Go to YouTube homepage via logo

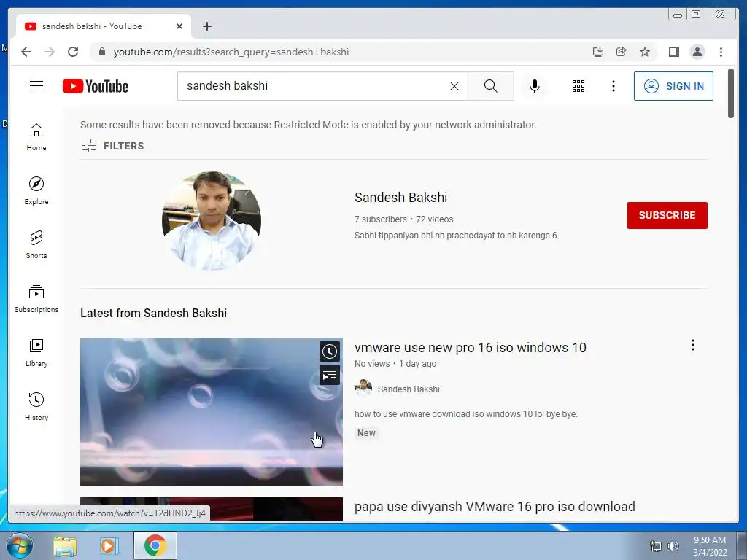[x=96, y=86]
